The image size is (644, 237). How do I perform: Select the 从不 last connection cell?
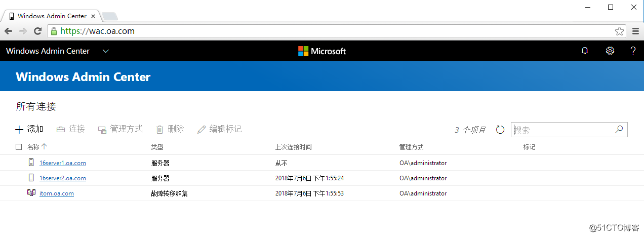point(281,163)
